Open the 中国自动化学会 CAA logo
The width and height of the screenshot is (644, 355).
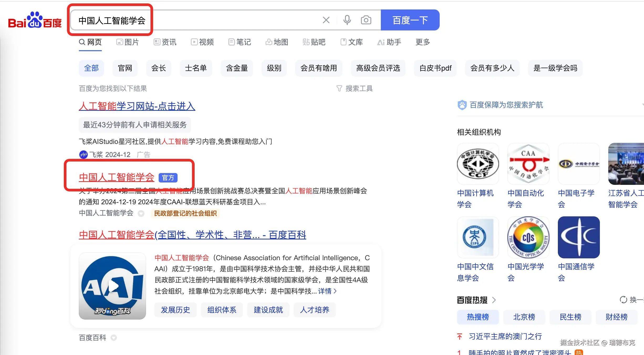pyautogui.click(x=528, y=164)
